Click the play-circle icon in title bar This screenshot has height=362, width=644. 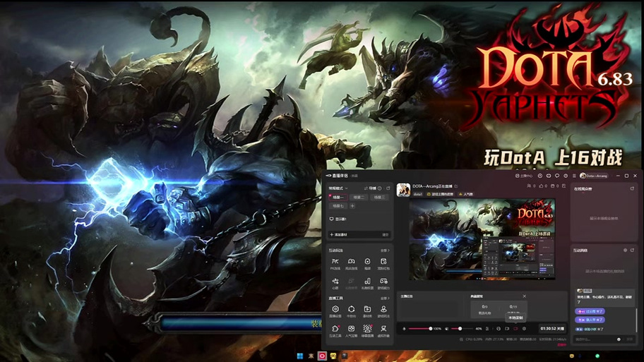click(x=540, y=176)
